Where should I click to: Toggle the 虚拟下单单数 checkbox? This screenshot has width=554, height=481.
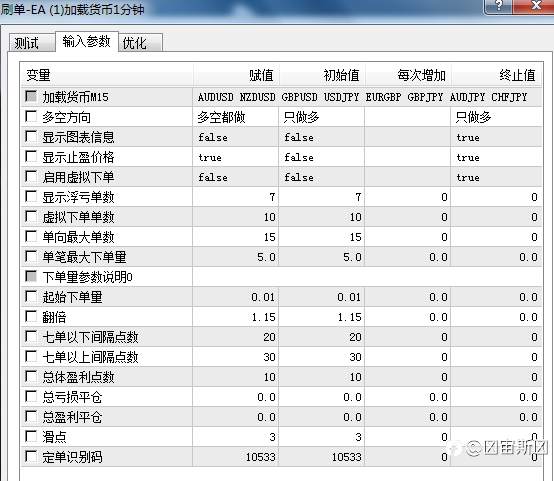(31, 217)
